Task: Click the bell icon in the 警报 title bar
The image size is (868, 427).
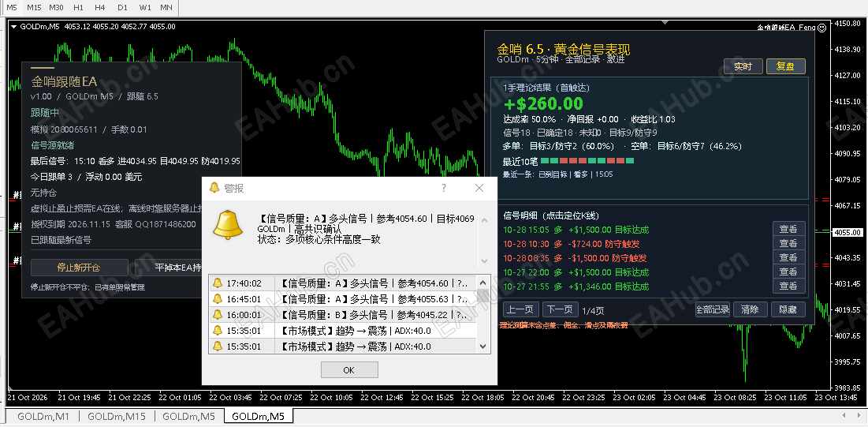Action: click(x=214, y=188)
